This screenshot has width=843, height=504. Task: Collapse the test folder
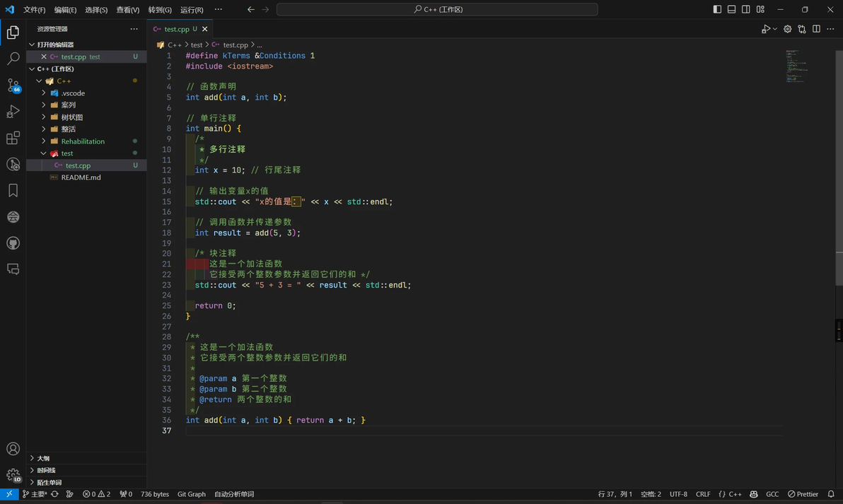pyautogui.click(x=86, y=153)
